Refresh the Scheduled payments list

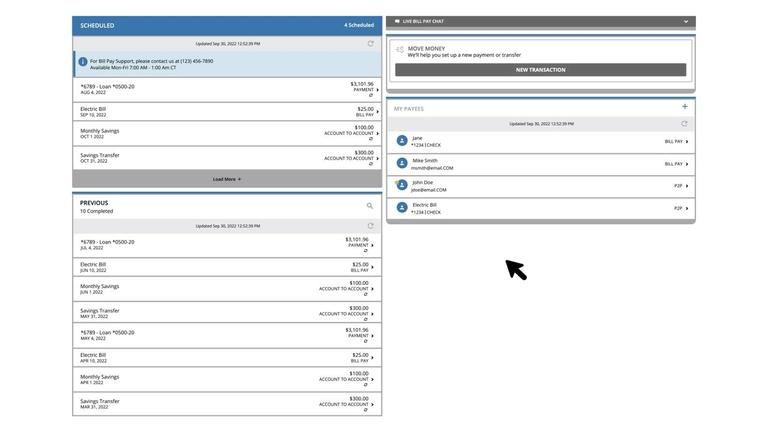pos(370,44)
